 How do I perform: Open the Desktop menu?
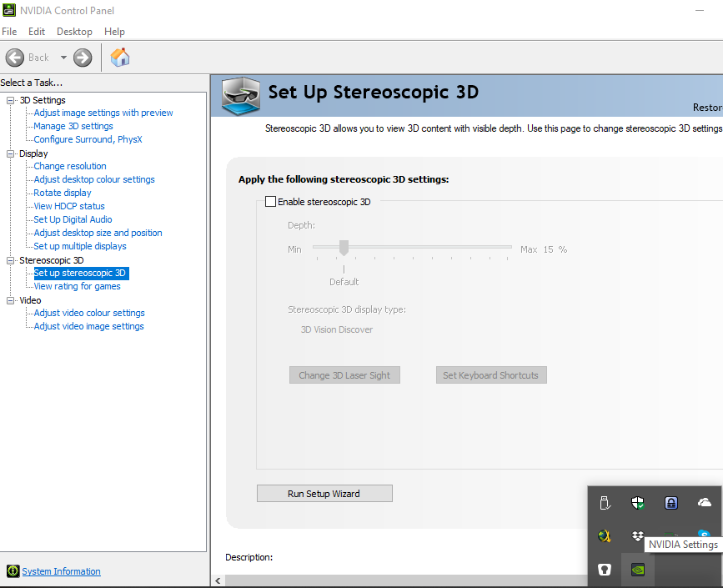click(74, 32)
